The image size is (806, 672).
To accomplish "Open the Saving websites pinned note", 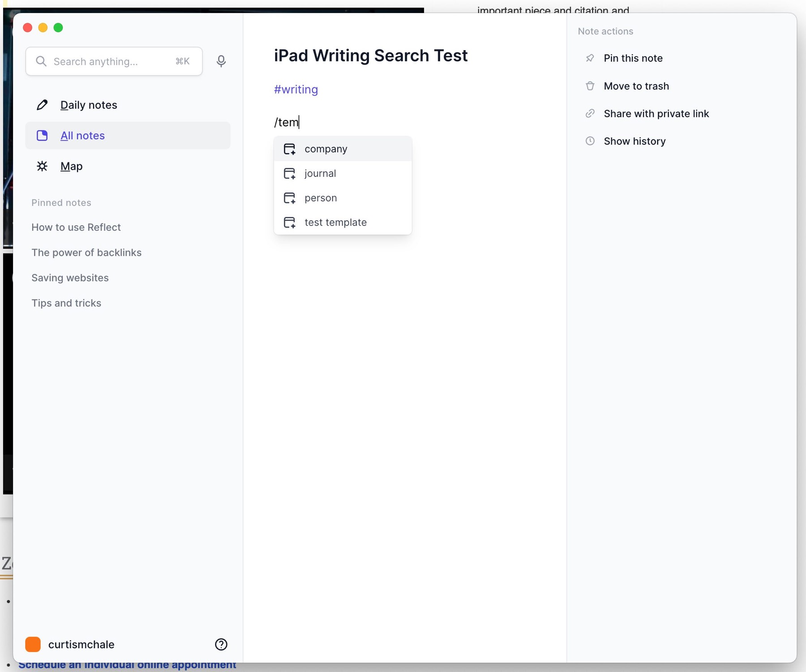I will [70, 278].
